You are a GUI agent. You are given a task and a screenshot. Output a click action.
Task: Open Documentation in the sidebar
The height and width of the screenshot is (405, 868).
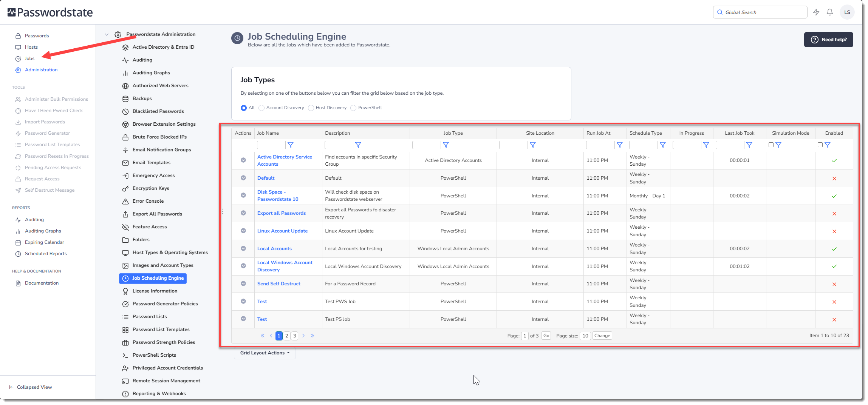tap(42, 283)
